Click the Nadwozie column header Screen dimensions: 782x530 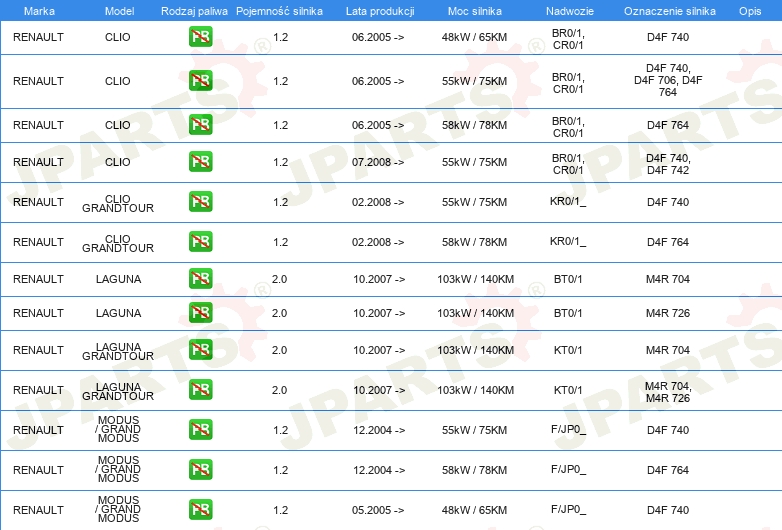coord(570,11)
